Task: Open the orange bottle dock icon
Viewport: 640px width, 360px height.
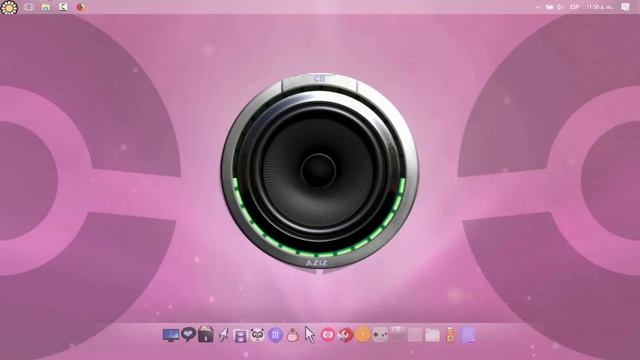Action: (450, 335)
